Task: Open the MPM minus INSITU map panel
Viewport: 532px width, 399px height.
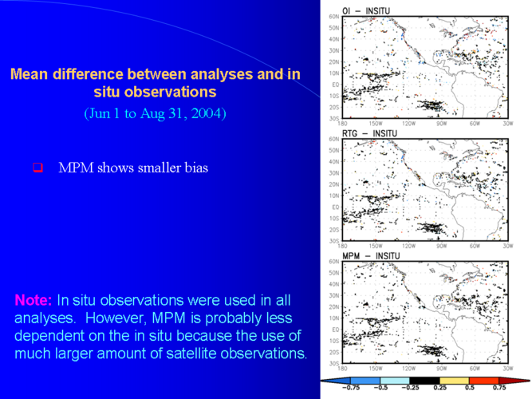Action: pos(425,312)
